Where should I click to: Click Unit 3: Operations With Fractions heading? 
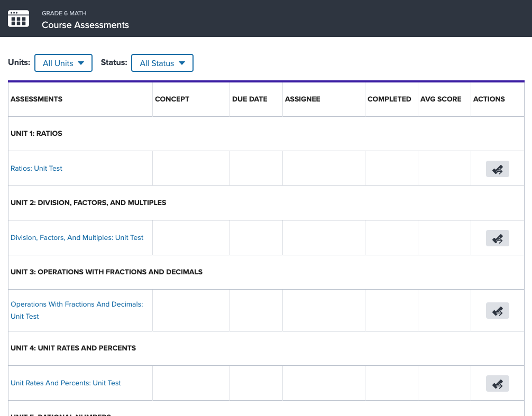[106, 272]
